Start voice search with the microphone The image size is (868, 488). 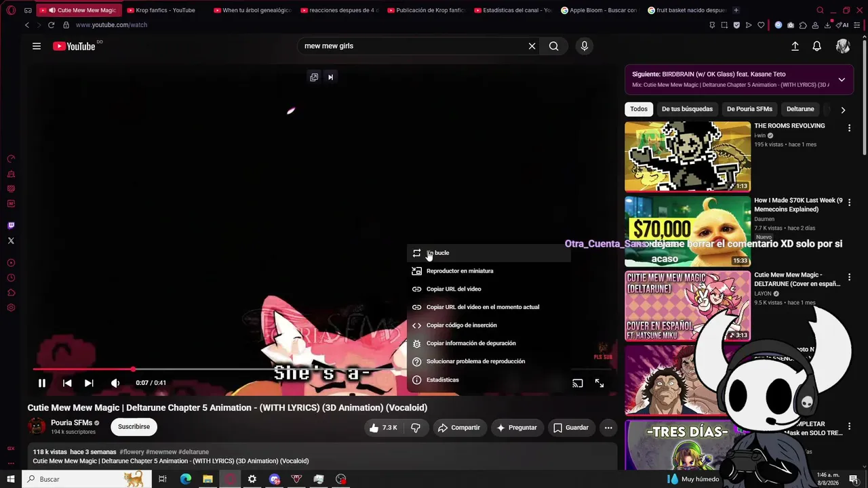585,46
